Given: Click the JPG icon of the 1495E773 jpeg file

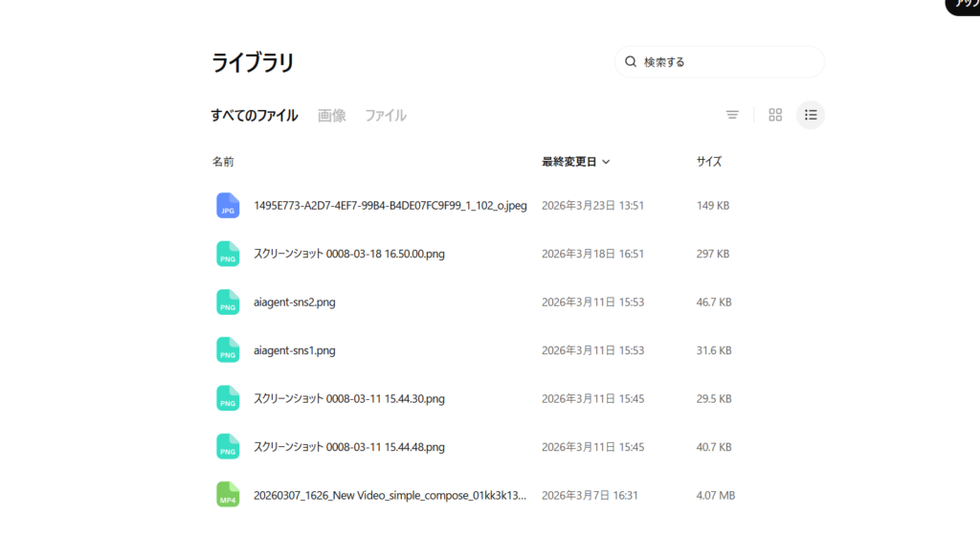Looking at the screenshot, I should (x=228, y=206).
